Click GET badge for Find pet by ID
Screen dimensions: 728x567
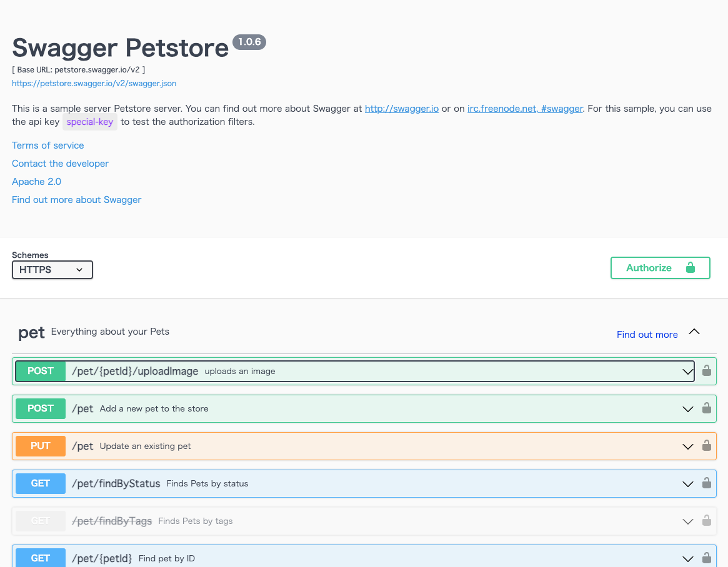(41, 558)
